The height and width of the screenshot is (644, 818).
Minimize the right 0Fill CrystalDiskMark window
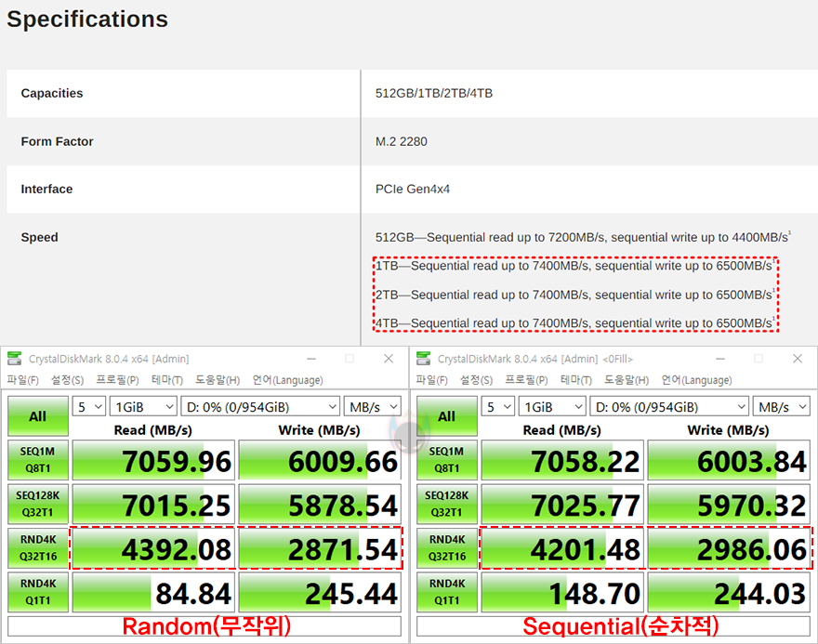coord(720,359)
